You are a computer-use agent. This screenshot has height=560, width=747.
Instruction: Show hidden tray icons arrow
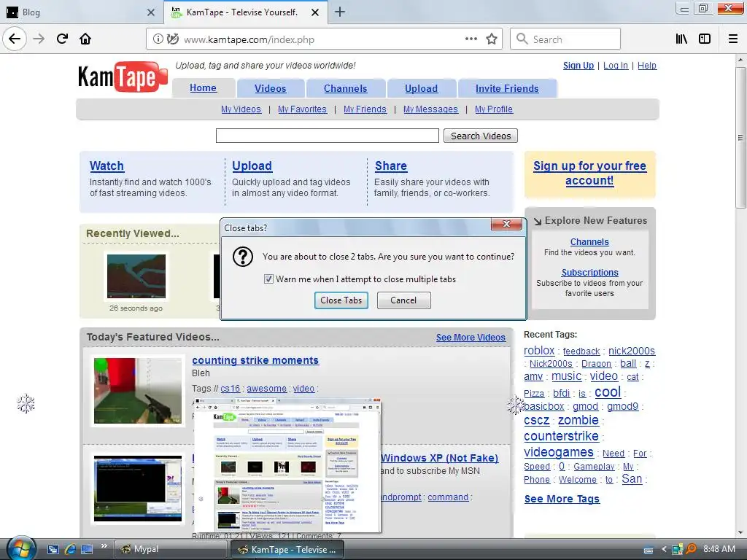(x=664, y=550)
